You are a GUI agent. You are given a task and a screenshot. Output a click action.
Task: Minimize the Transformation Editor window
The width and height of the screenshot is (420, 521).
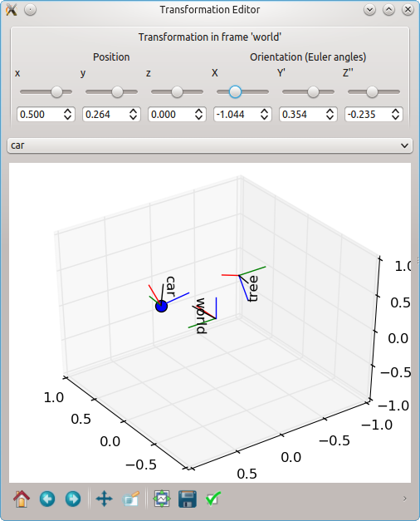[369, 10]
